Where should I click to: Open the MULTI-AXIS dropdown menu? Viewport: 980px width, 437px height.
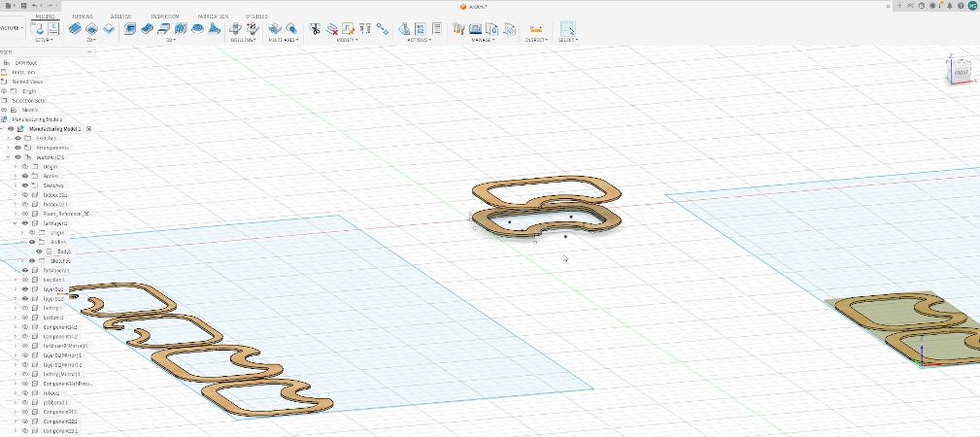[284, 40]
